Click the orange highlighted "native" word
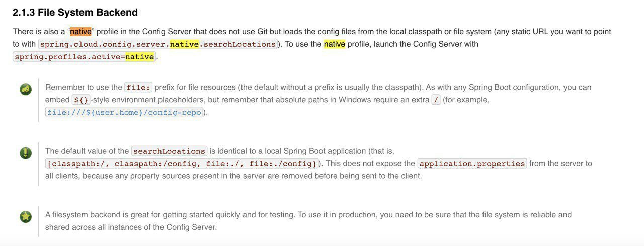644x246 pixels. pyautogui.click(x=80, y=31)
